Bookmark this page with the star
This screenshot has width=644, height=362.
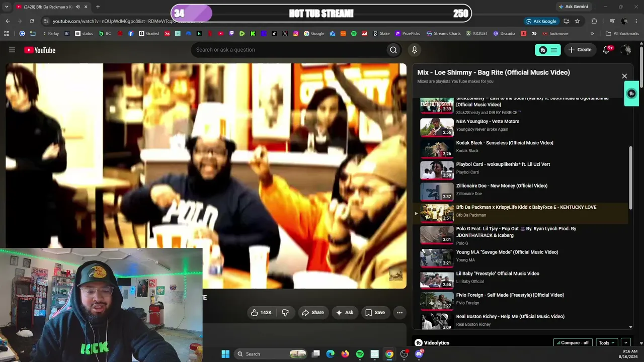coord(577,21)
